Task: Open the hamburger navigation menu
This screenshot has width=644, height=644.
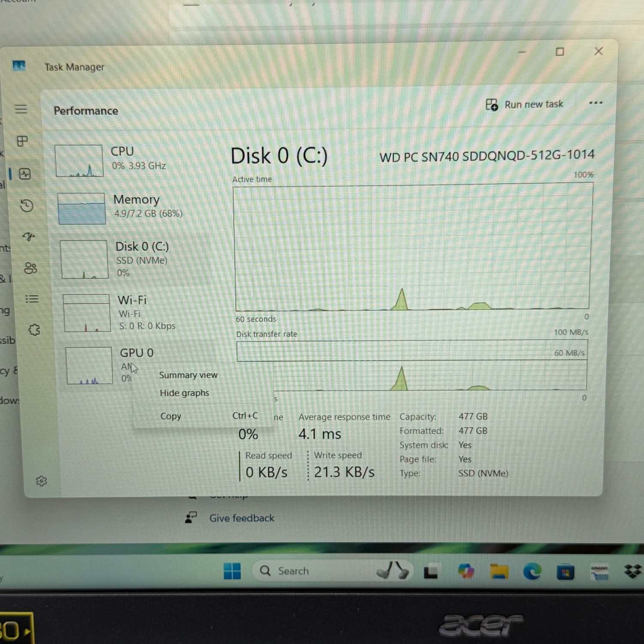Action: coord(21,109)
